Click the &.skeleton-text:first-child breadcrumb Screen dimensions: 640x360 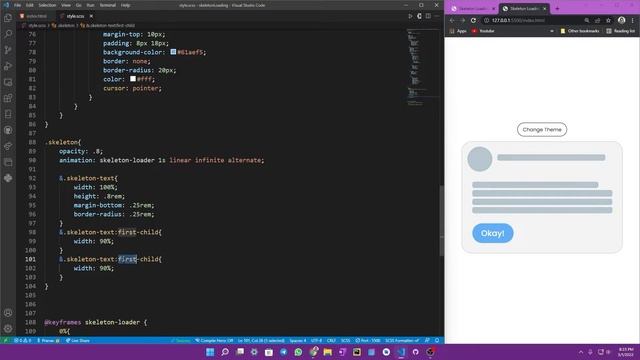(107, 25)
